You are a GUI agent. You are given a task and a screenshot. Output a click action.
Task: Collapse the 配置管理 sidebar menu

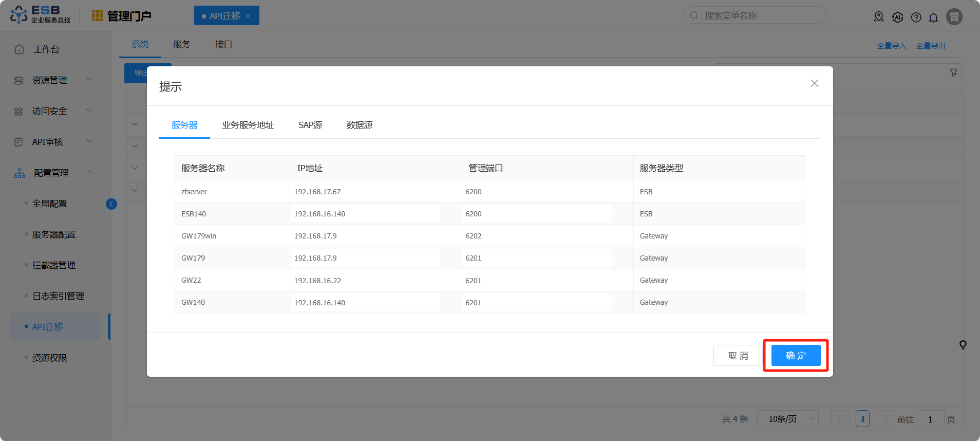click(x=51, y=173)
